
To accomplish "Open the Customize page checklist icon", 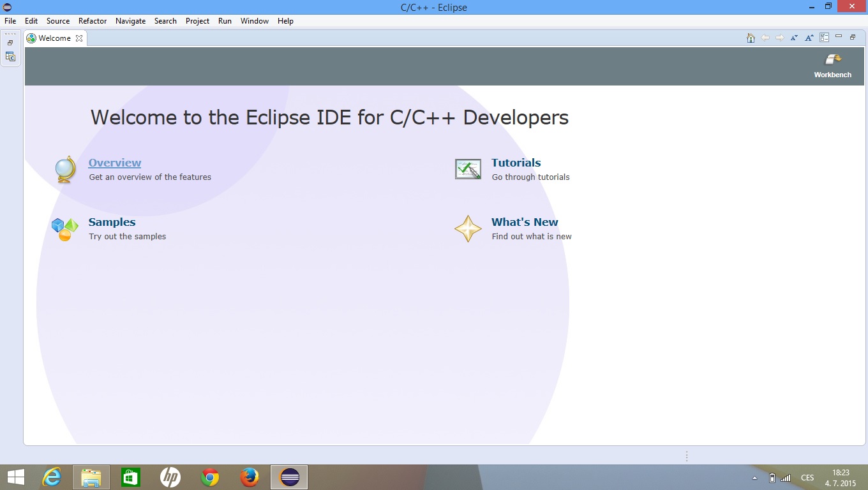I will (824, 38).
